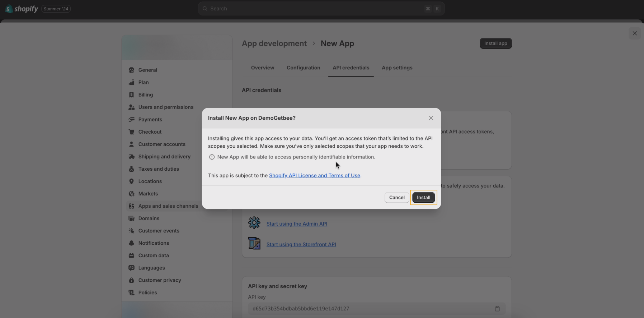Image resolution: width=644 pixels, height=318 pixels.
Task: Click the Admin API gear illustration icon
Action: [254, 223]
